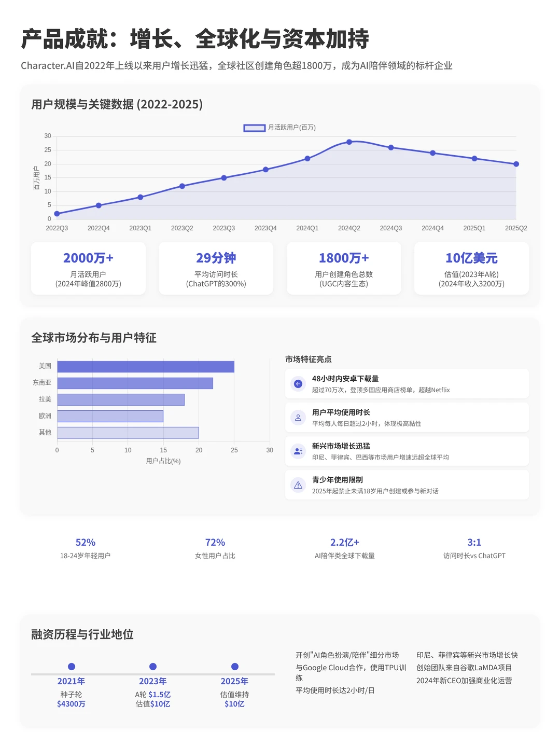Click the arrow icon beside 48小时内安卓下载量
The height and width of the screenshot is (747, 560).
pos(298,384)
